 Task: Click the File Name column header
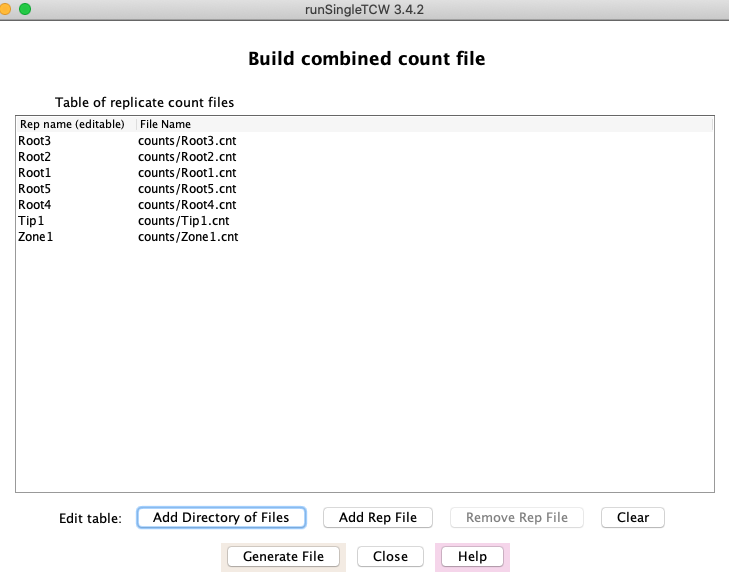(x=165, y=124)
